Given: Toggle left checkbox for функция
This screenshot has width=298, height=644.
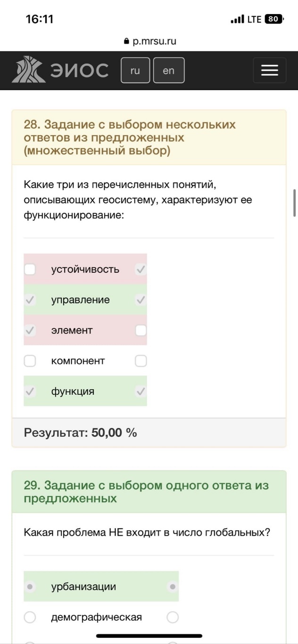Looking at the screenshot, I should coord(30,391).
